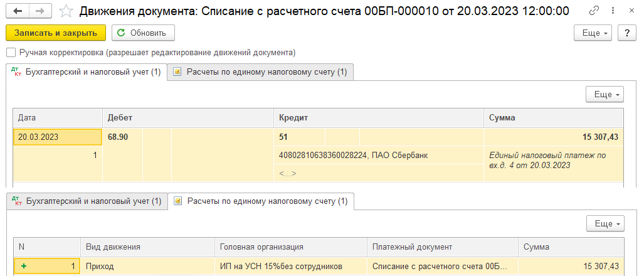Click the green plus icon in the Приход row

click(x=24, y=267)
